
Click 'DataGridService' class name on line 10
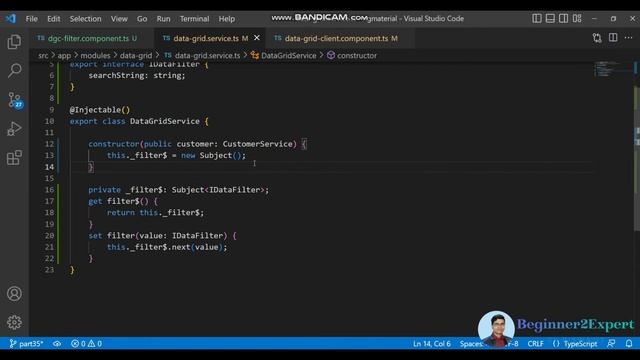164,121
